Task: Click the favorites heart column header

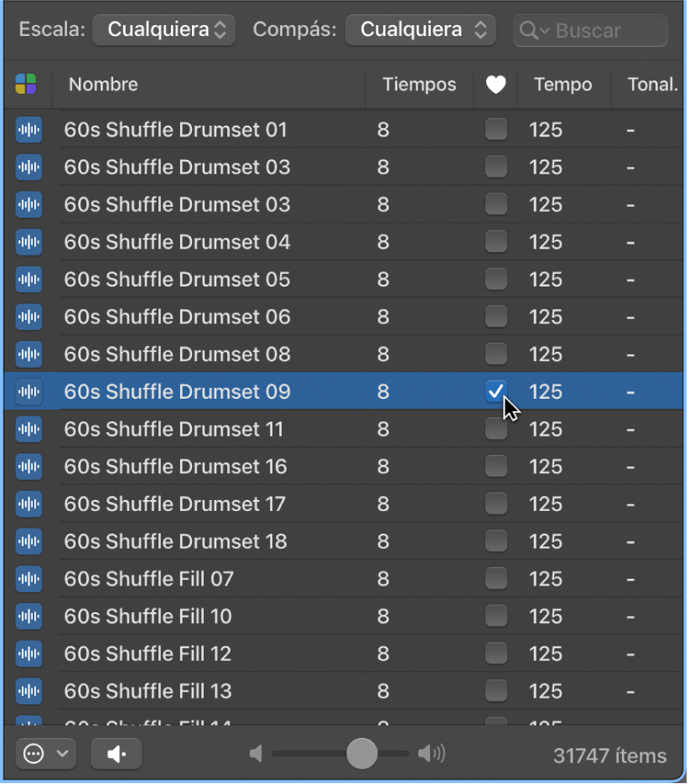Action: click(x=495, y=85)
